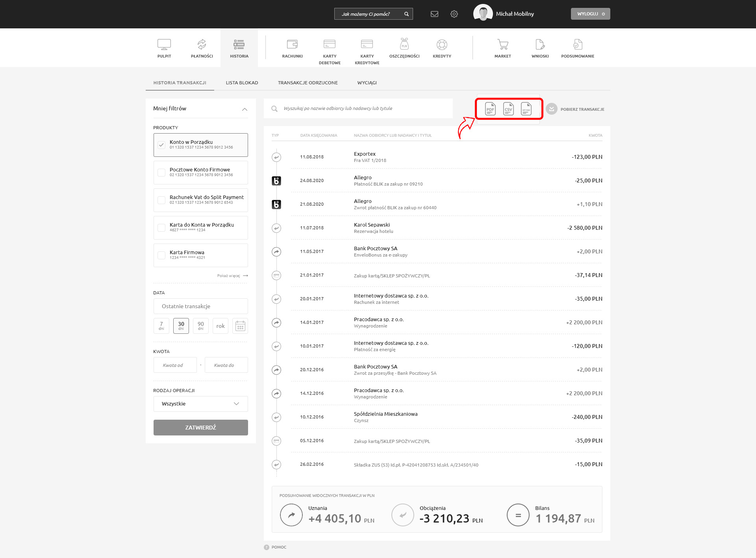Open the Rodzaj operacji Wszystkie dropdown
The image size is (756, 558).
pyautogui.click(x=200, y=404)
